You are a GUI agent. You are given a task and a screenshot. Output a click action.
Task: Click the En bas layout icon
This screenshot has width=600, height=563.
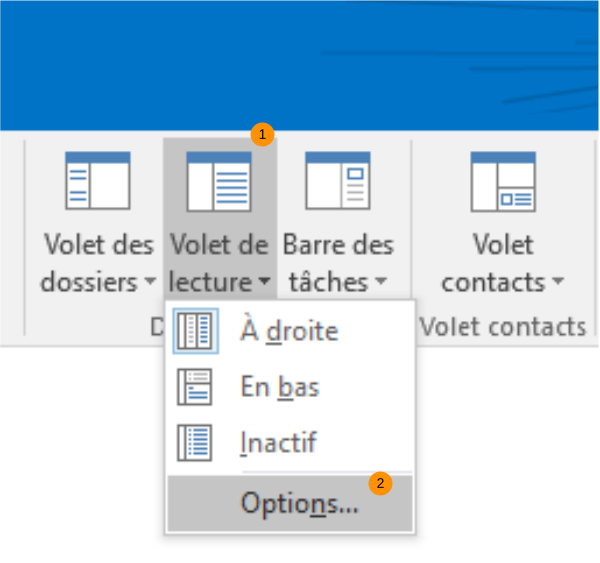pyautogui.click(x=195, y=387)
